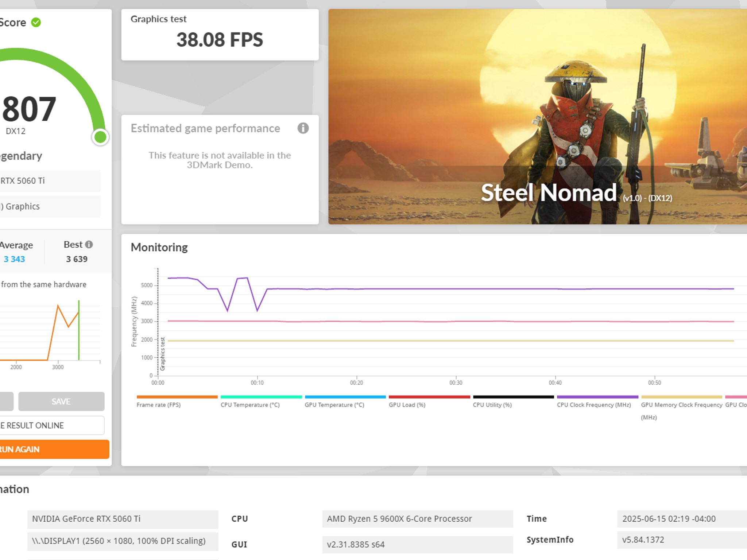Screen dimensions: 747x560
Task: Toggle the Frame rate (FPS) legend series
Action: (177, 402)
